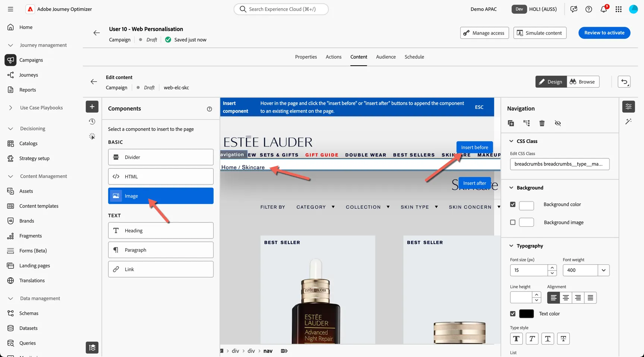Click the Edit CSS Class input field
This screenshot has width=644, height=357.
559,164
